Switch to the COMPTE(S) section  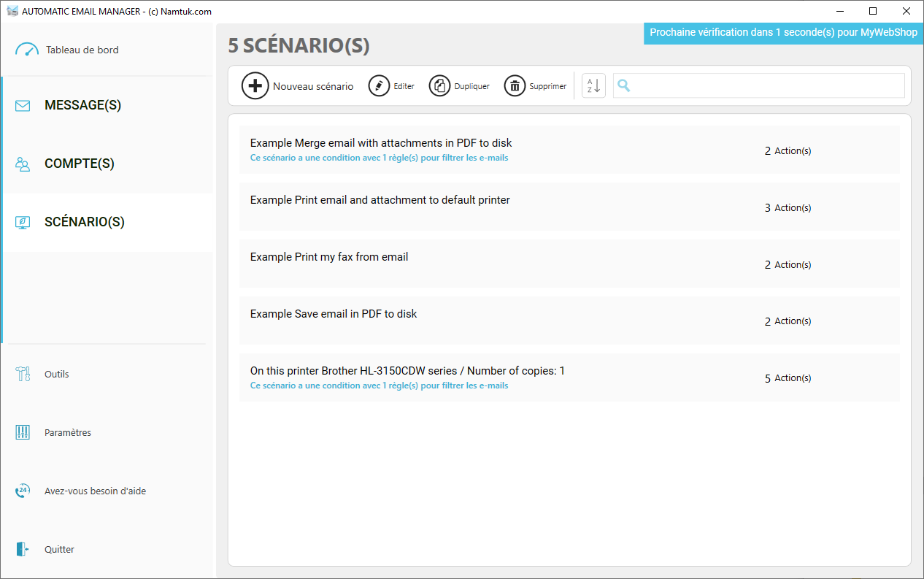click(79, 163)
